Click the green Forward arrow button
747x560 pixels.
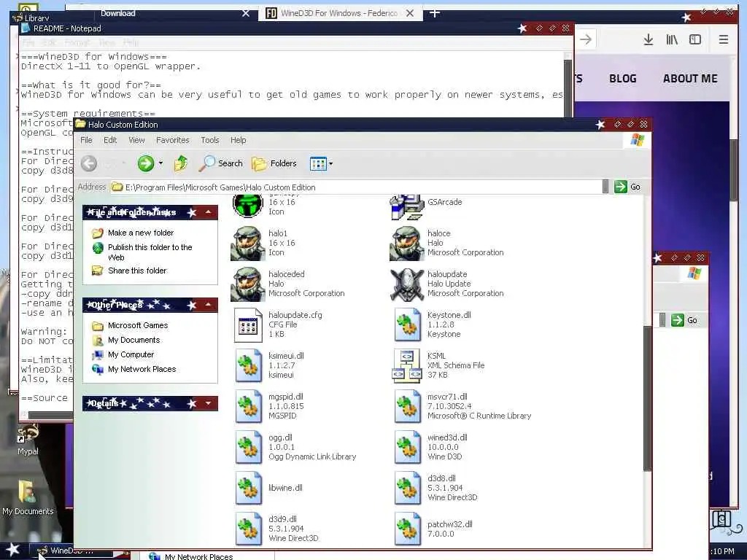point(146,163)
